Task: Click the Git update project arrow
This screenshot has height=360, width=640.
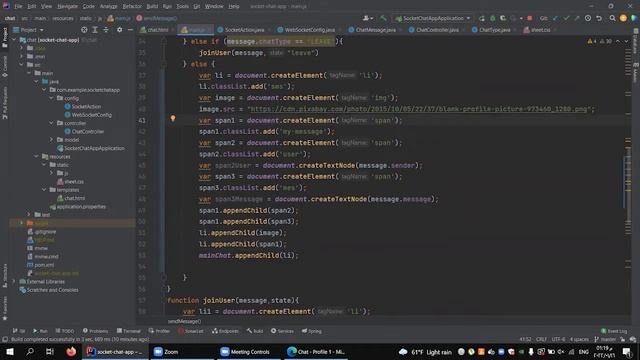Action: (x=555, y=18)
